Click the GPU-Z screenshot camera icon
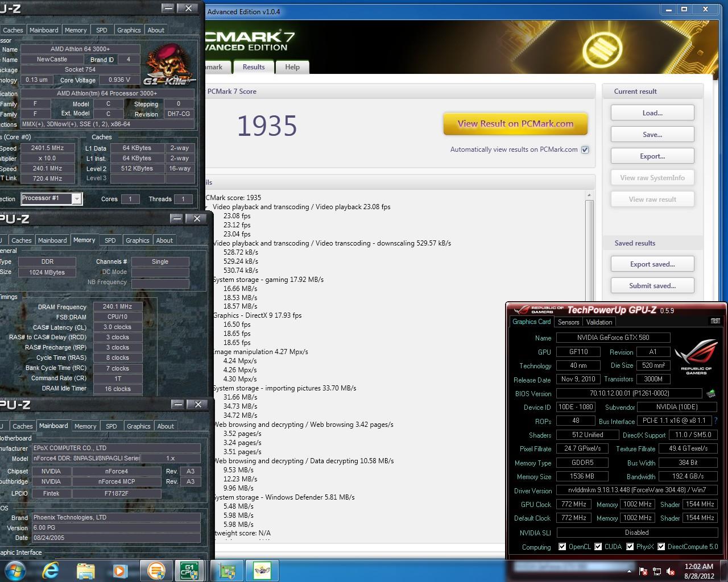This screenshot has width=728, height=582. click(715, 321)
